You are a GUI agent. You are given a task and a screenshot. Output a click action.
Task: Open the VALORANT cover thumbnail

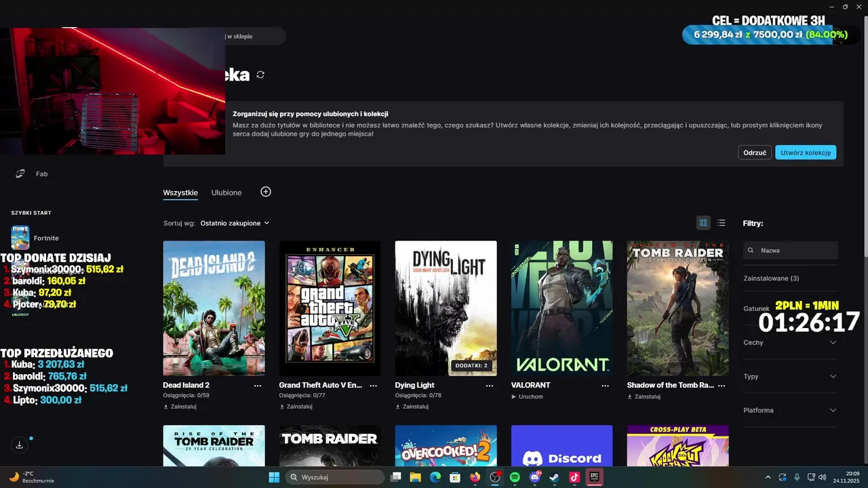coord(561,308)
